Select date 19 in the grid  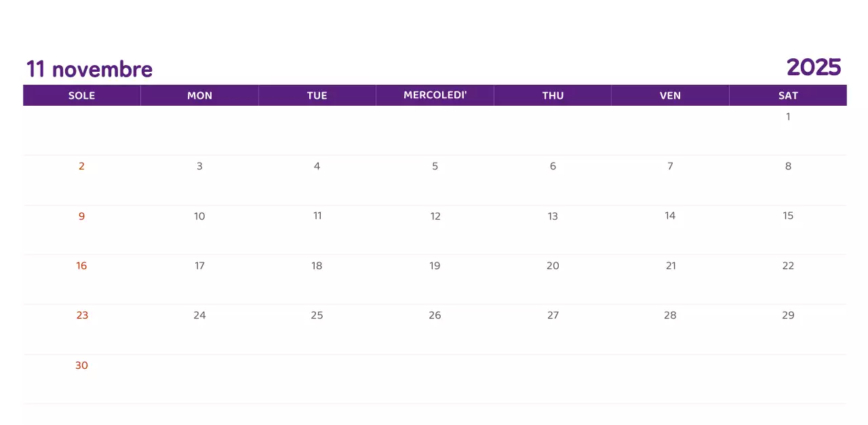[x=435, y=266]
